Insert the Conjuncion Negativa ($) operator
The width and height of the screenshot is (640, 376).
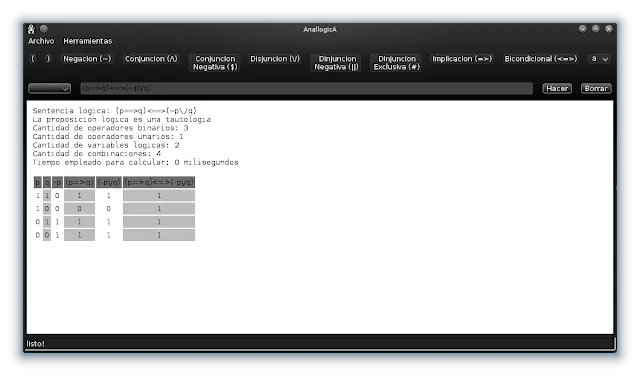215,63
